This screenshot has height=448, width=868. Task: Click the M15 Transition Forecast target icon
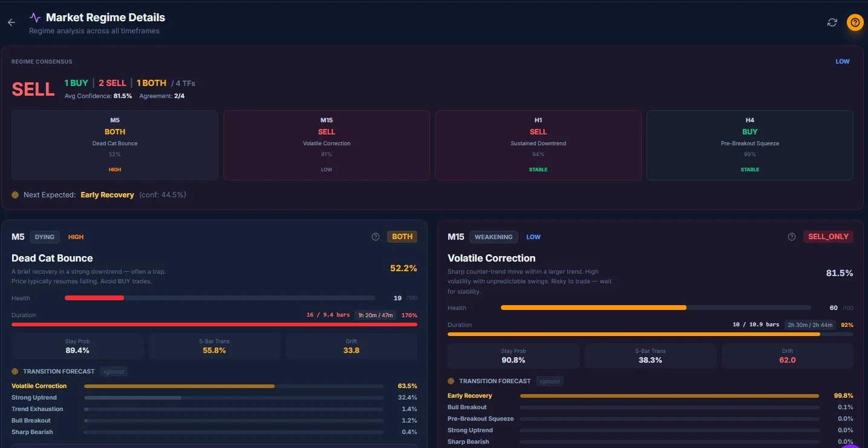(x=451, y=381)
